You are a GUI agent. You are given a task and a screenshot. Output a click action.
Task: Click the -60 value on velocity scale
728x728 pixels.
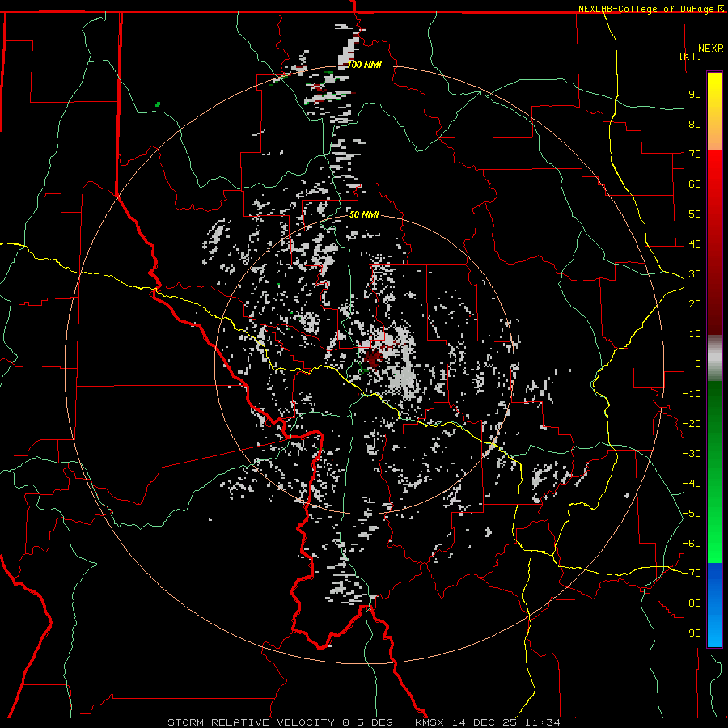692,544
